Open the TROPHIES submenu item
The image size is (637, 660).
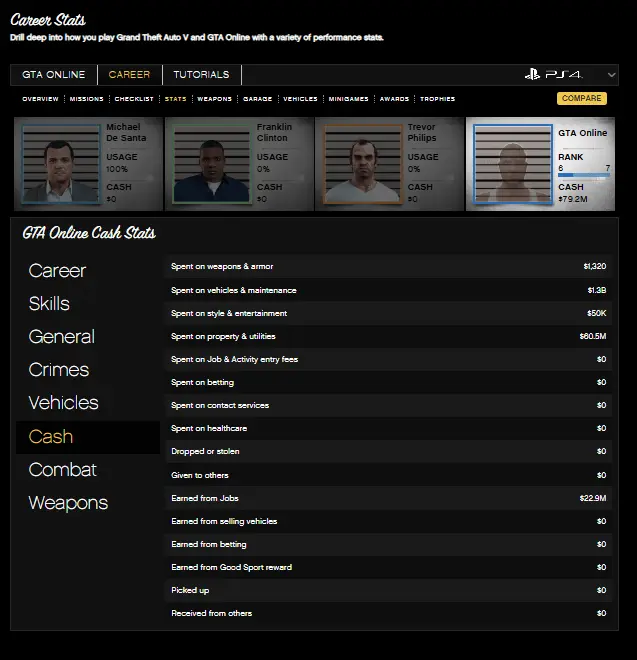[437, 99]
